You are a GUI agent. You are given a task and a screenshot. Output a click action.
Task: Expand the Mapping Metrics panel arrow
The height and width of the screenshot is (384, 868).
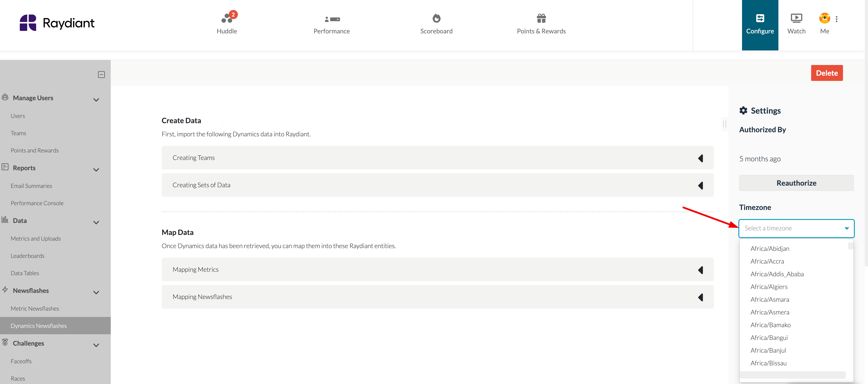[701, 270]
